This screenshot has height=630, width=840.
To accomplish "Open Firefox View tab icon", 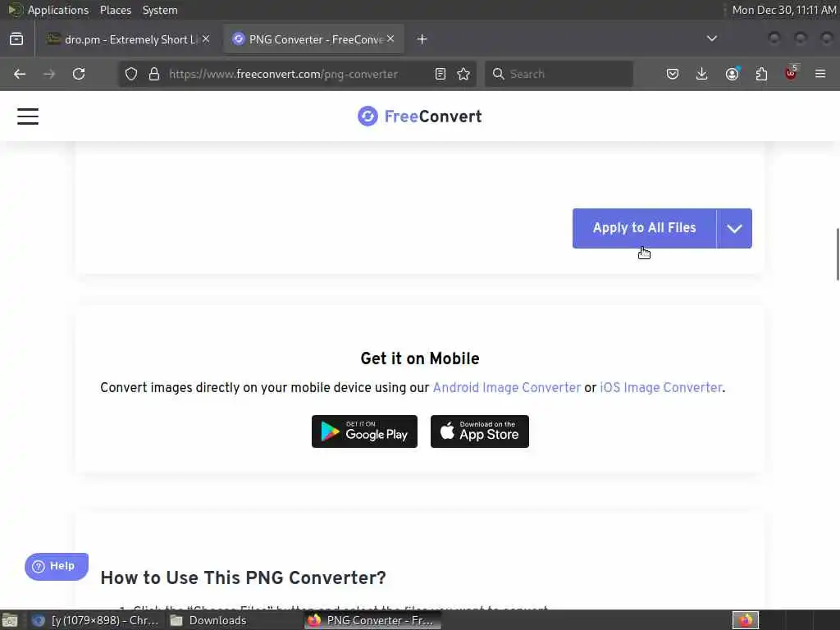I will coord(16,39).
